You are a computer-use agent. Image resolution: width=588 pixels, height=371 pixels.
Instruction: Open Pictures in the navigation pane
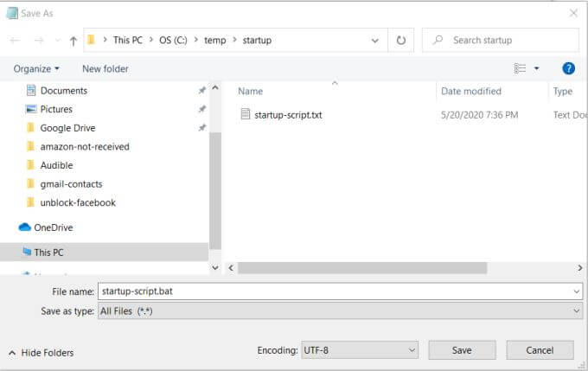(56, 109)
